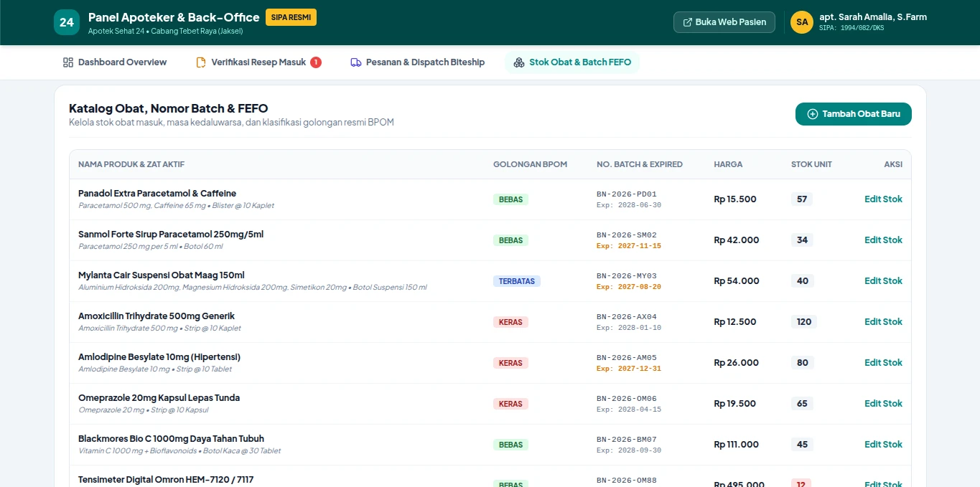This screenshot has width=980, height=487.
Task: Click the TERBATAS badge on the Mylanta row
Action: point(517,281)
